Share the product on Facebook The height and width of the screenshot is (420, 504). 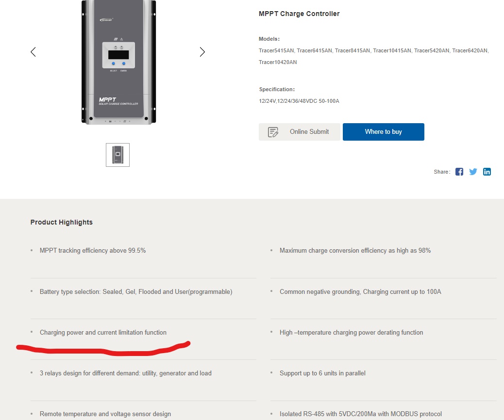coord(459,172)
